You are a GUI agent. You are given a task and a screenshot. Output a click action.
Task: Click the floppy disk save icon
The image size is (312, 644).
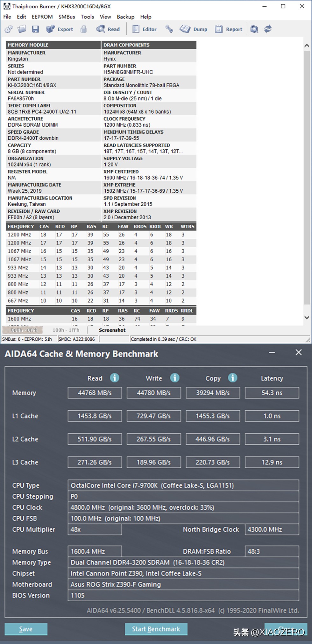tap(35, 29)
